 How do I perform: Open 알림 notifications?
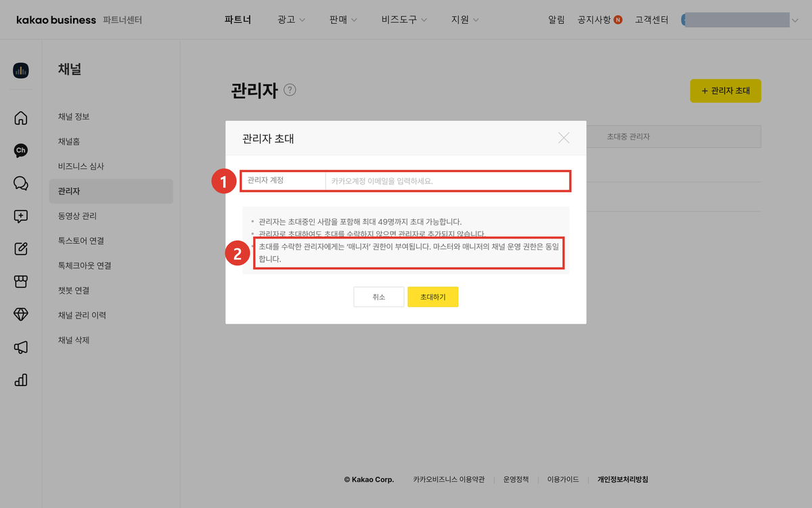pos(556,20)
